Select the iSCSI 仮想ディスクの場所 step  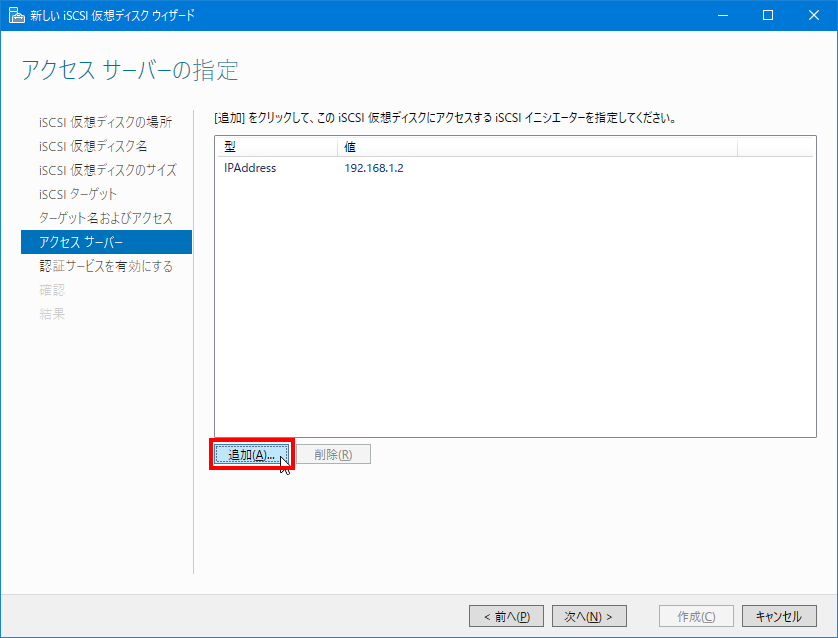[104, 121]
